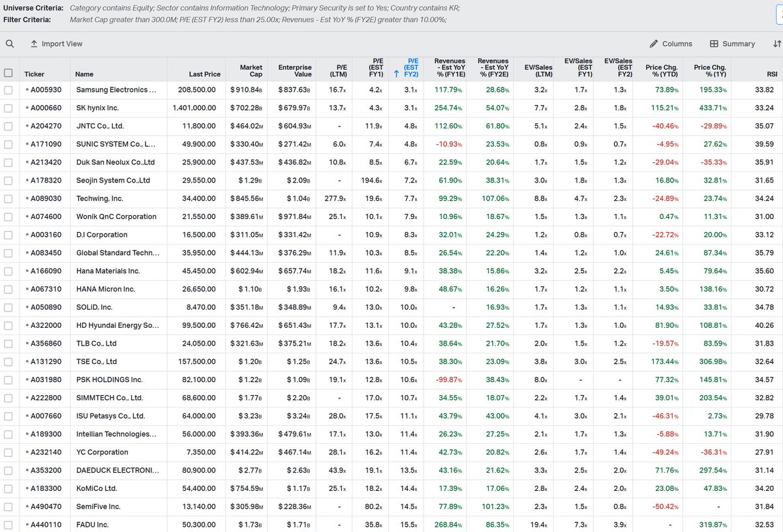Click the Filter Criteria description text
Viewport: 783px width, 532px height.
(x=258, y=19)
